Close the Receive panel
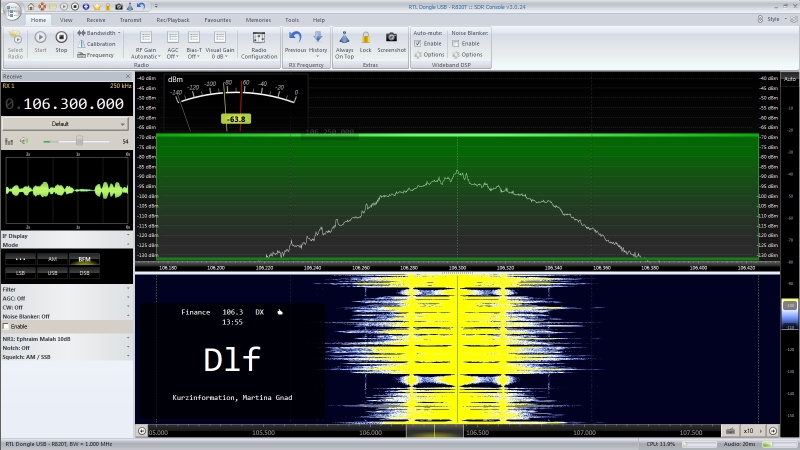Image resolution: width=800 pixels, height=450 pixels. 128,77
